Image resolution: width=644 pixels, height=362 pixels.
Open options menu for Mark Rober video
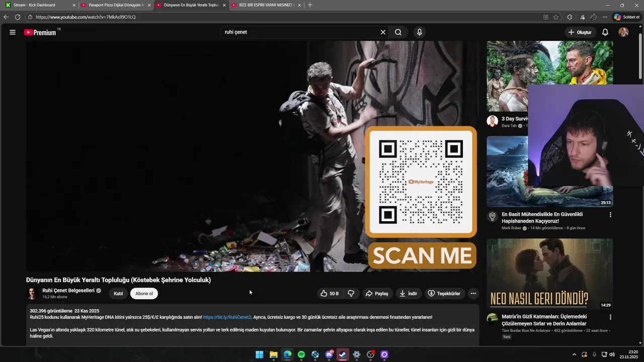pyautogui.click(x=610, y=215)
